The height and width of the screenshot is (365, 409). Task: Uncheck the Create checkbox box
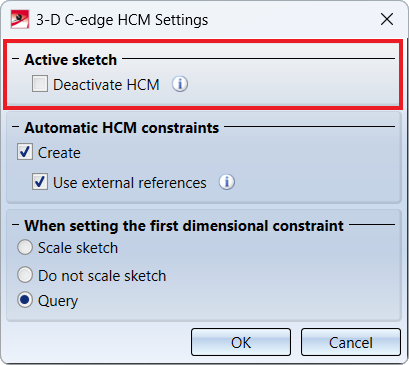(25, 152)
